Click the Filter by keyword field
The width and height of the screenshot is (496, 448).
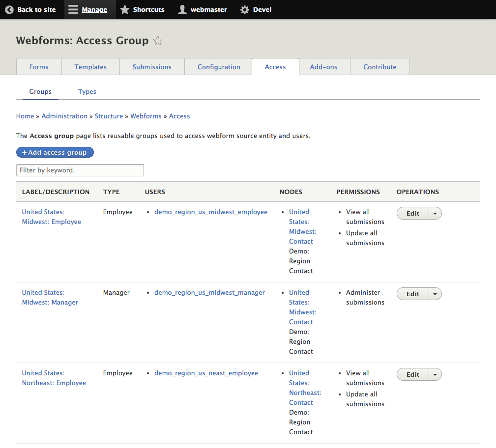(x=80, y=170)
